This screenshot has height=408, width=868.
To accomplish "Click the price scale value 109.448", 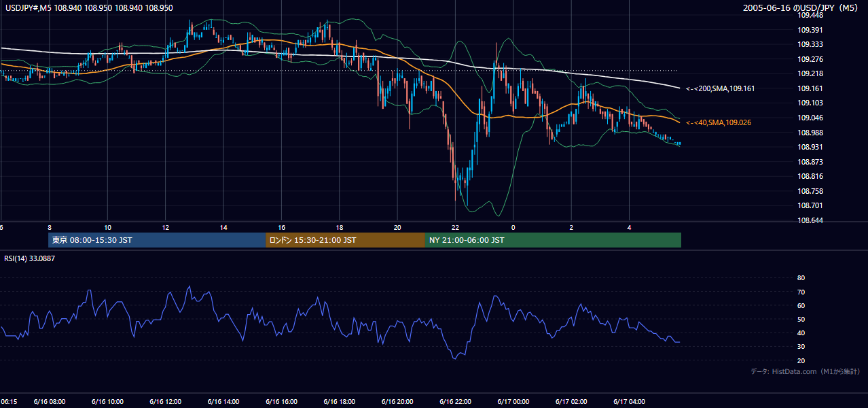I will point(810,15).
